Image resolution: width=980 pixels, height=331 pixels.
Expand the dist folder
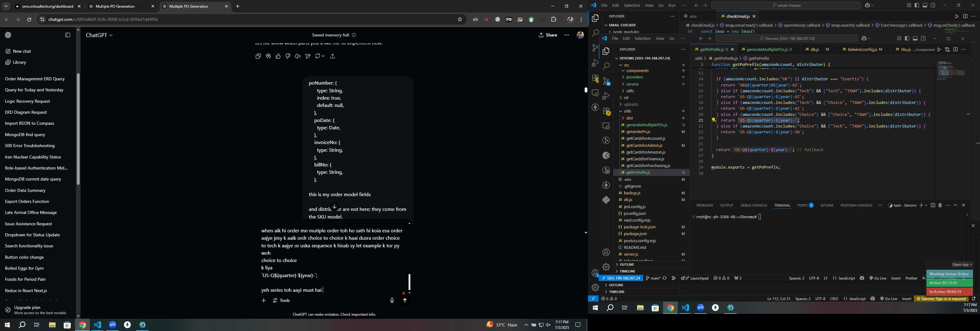630,119
